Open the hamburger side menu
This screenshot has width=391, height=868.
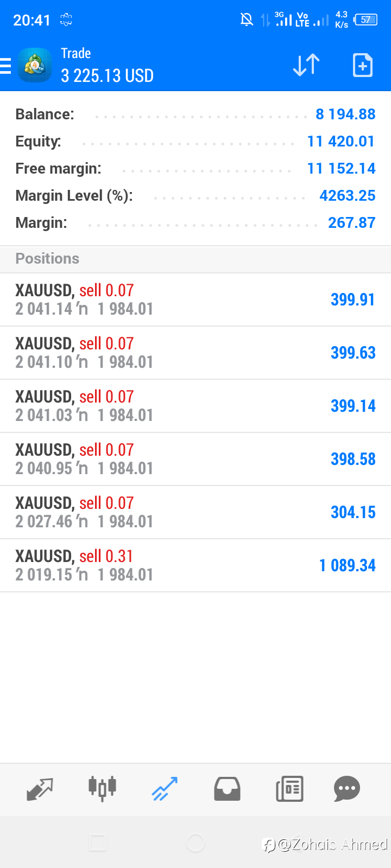click(5, 65)
